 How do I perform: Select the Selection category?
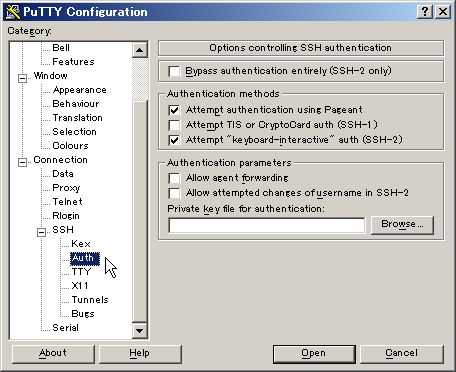74,132
